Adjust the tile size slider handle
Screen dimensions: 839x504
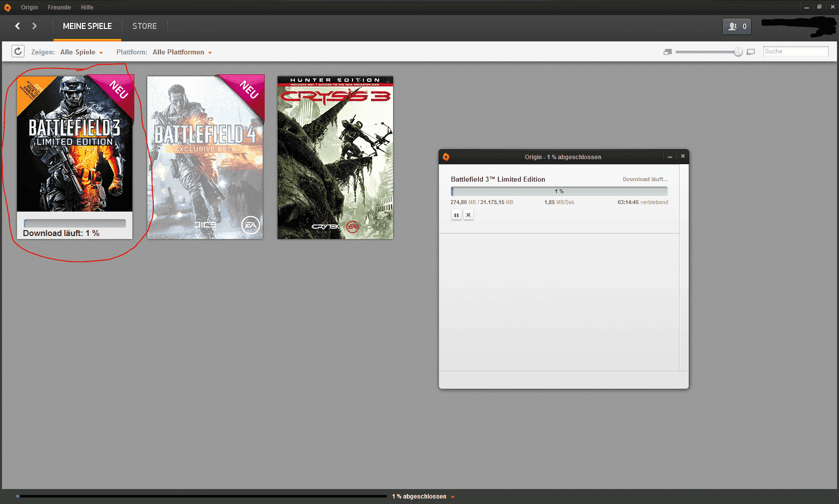[738, 52]
